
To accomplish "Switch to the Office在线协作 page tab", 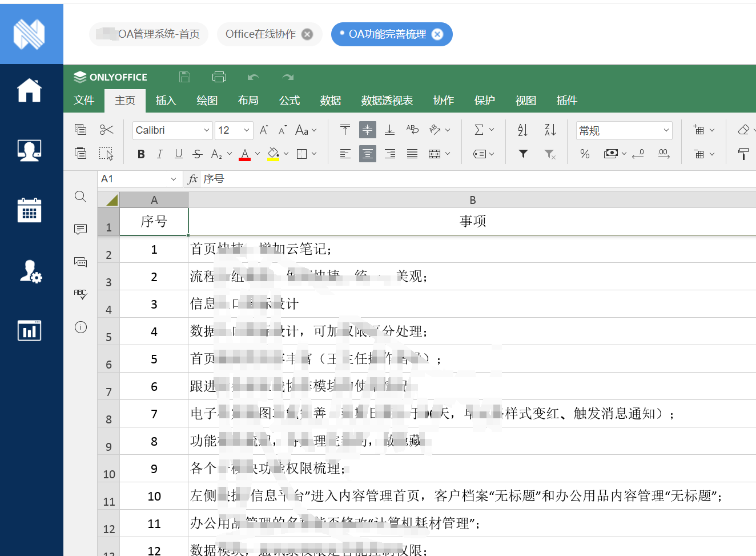I will click(x=261, y=34).
